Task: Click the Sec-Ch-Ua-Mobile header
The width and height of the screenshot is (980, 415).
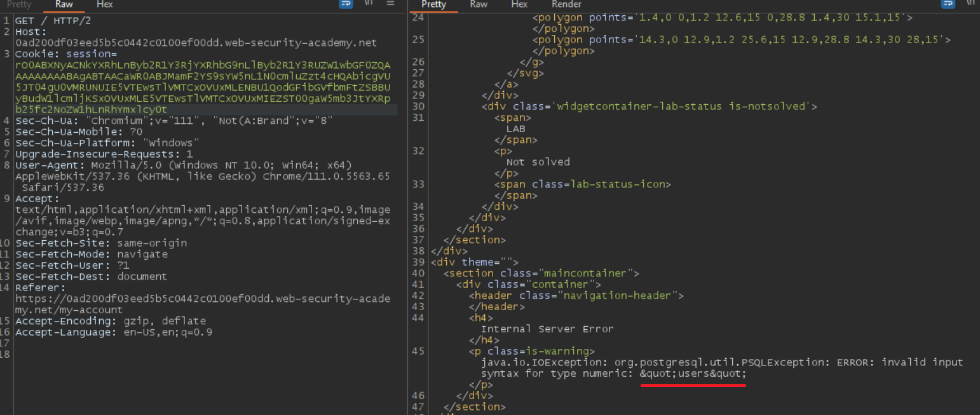Action: (79, 132)
